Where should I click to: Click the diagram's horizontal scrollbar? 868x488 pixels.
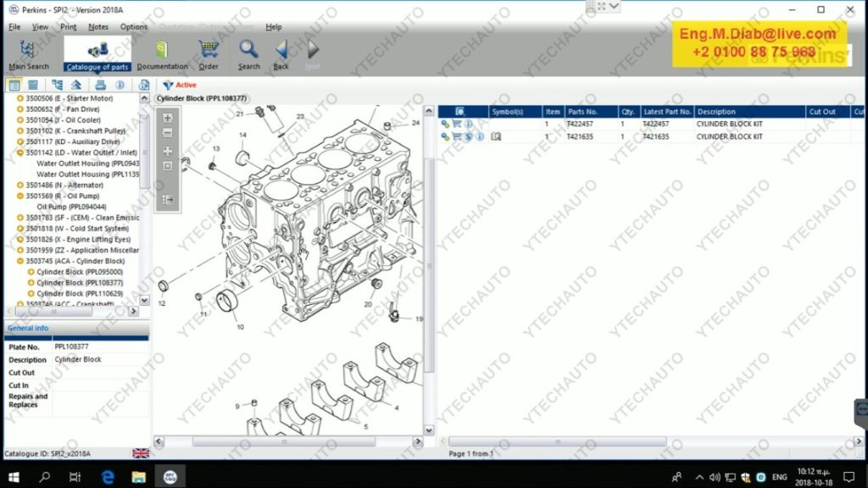click(288, 441)
